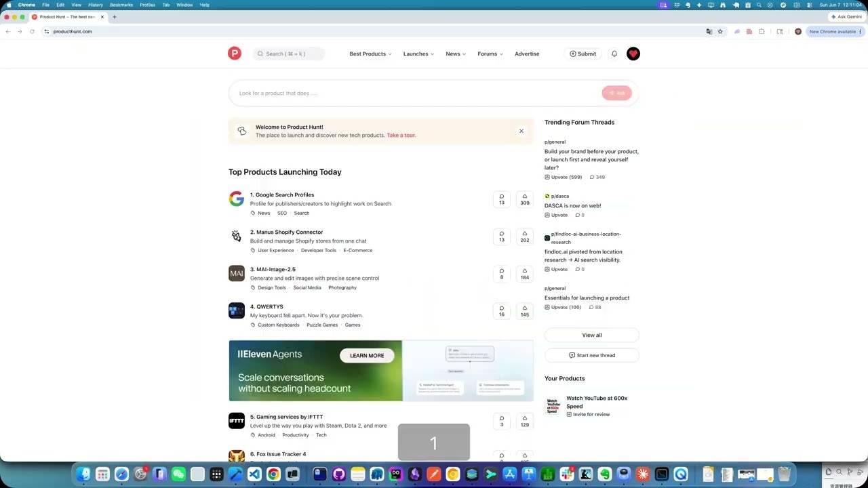Viewport: 868px width, 488px height.
Task: Open the IFTTT product logo
Action: (x=236, y=421)
